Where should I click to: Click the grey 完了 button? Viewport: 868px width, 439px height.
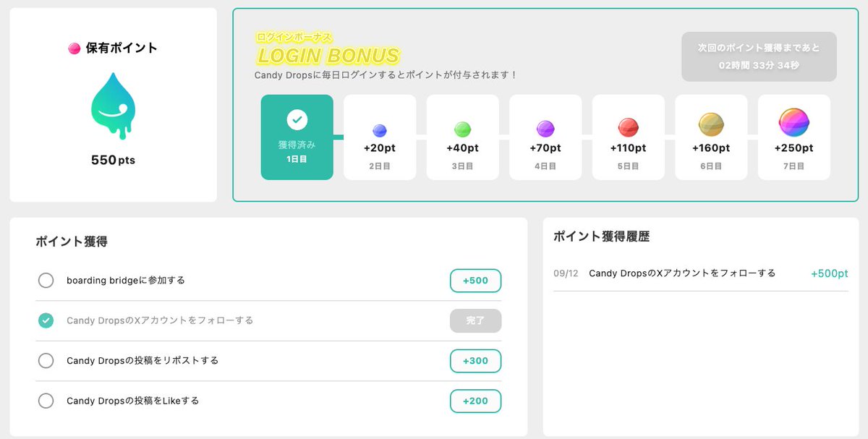point(475,320)
